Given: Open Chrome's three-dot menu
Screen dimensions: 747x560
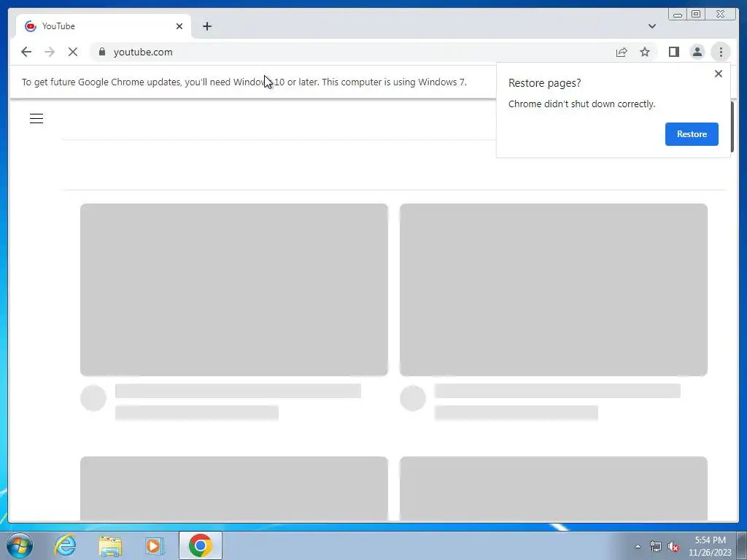Looking at the screenshot, I should (721, 52).
